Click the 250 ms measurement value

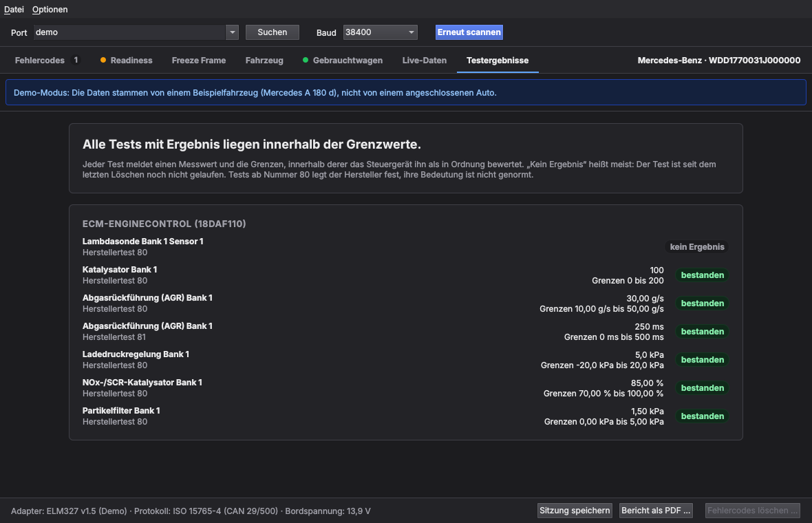[650, 327]
